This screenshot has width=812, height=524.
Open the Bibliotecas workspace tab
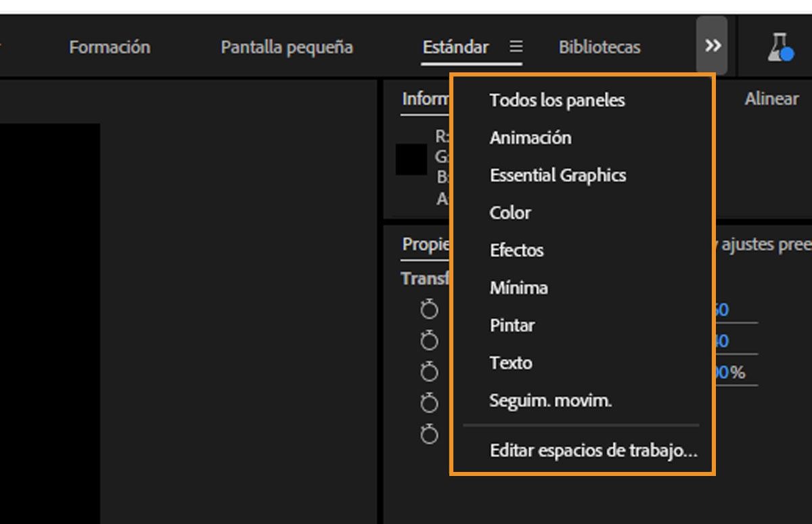598,47
